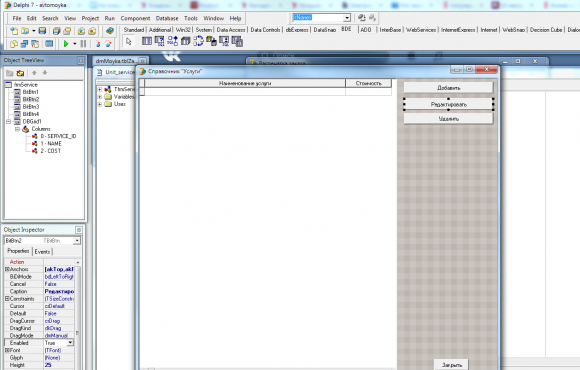
Task: Select the arrow pointer tool in palette
Action: click(x=128, y=41)
